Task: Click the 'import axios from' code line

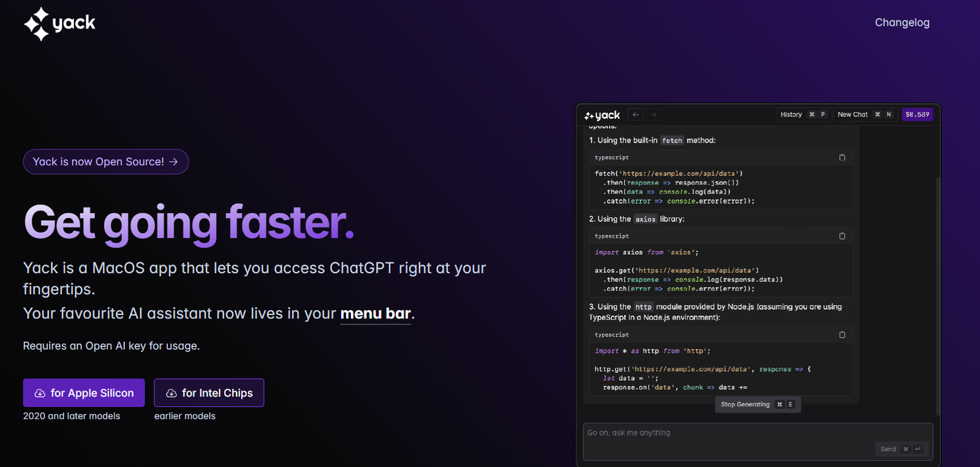Action: pyautogui.click(x=647, y=252)
